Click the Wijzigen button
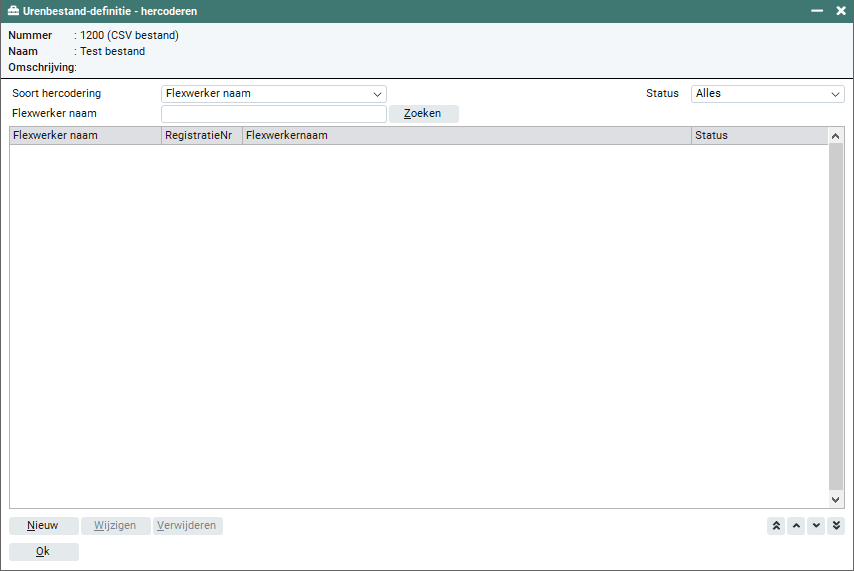 pos(116,526)
